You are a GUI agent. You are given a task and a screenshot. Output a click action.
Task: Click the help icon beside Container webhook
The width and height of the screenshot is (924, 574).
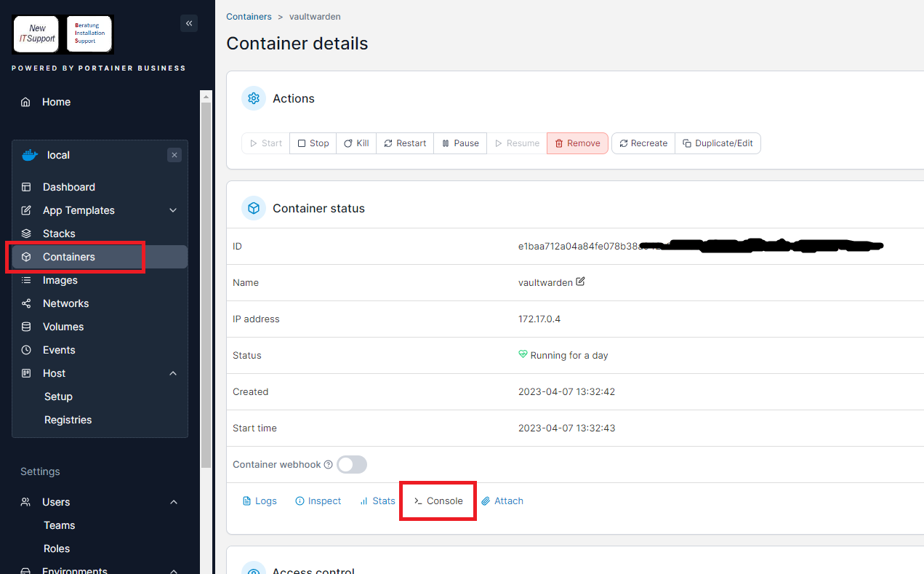[328, 465]
